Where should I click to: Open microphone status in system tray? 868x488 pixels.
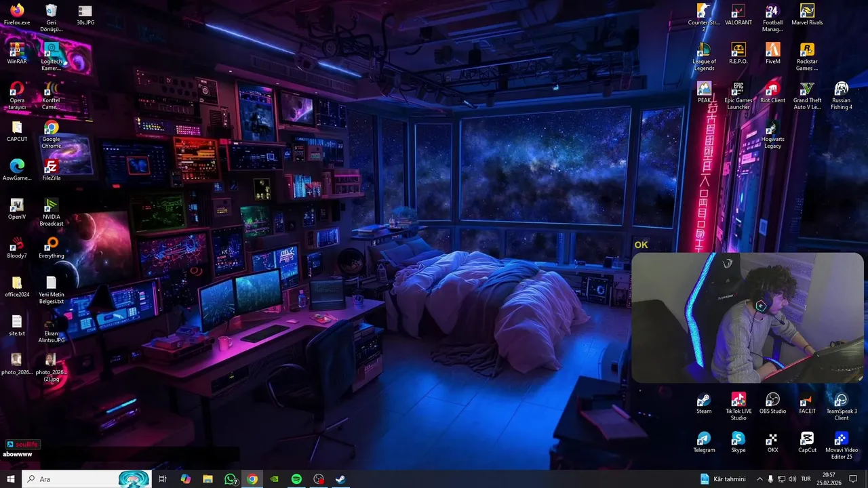click(x=770, y=479)
